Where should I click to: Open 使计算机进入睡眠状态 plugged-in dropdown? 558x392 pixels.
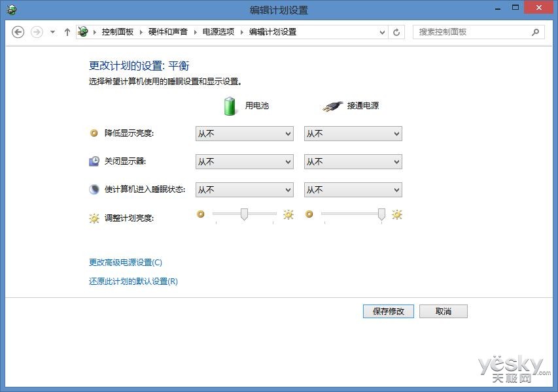click(x=353, y=189)
